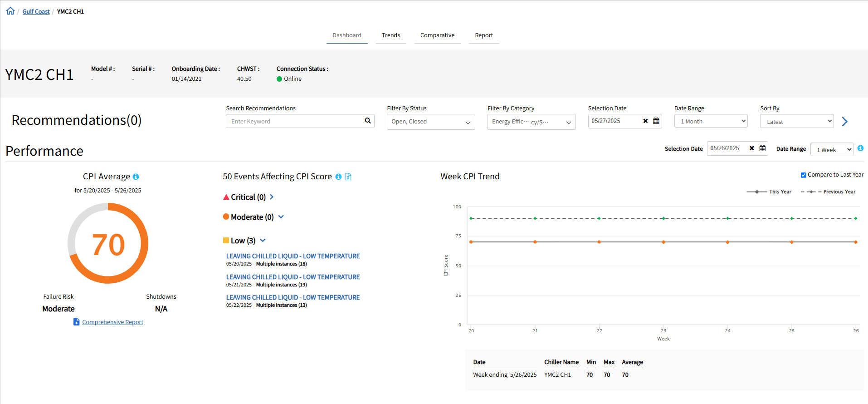Switch to the Dashboard tab
This screenshot has height=404, width=868.
347,35
